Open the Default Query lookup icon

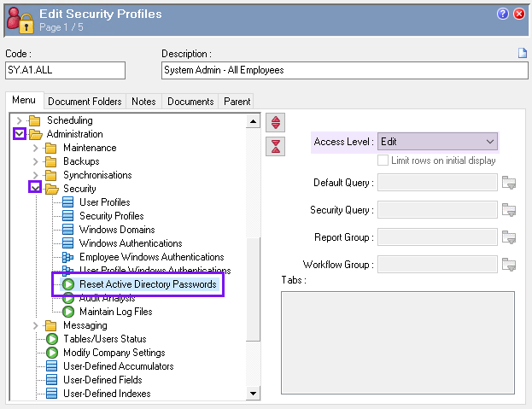point(509,183)
